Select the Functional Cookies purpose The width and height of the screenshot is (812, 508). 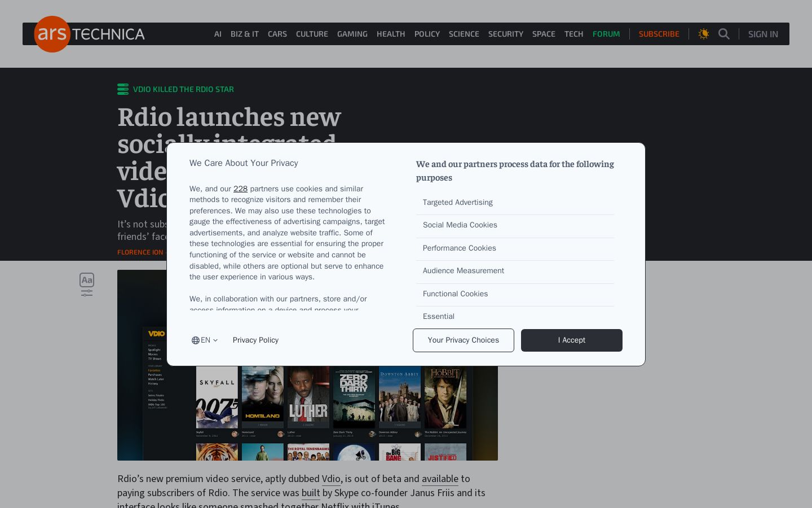click(515, 294)
